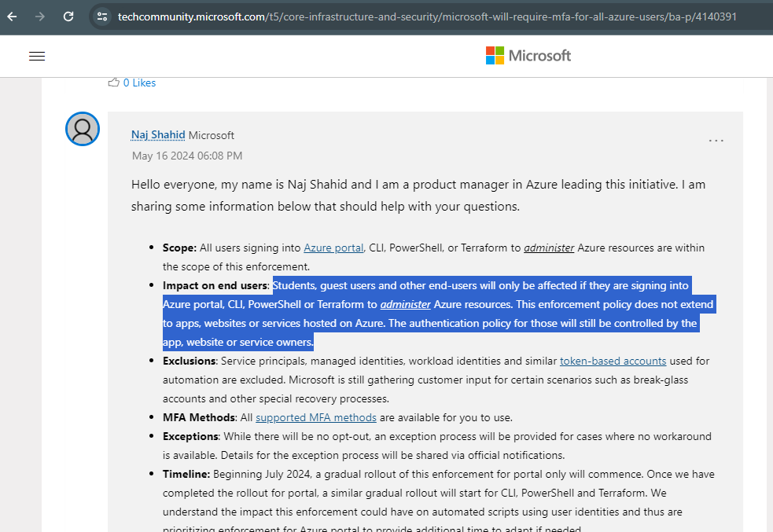Screen dimensions: 773x532
Task: Click the thumbs-up like icon
Action: coord(114,83)
